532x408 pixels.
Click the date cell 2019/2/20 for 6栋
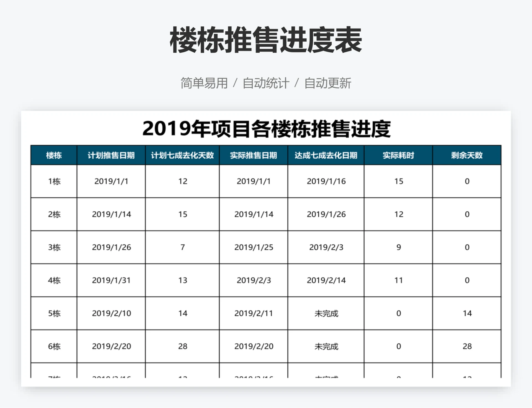click(254, 346)
